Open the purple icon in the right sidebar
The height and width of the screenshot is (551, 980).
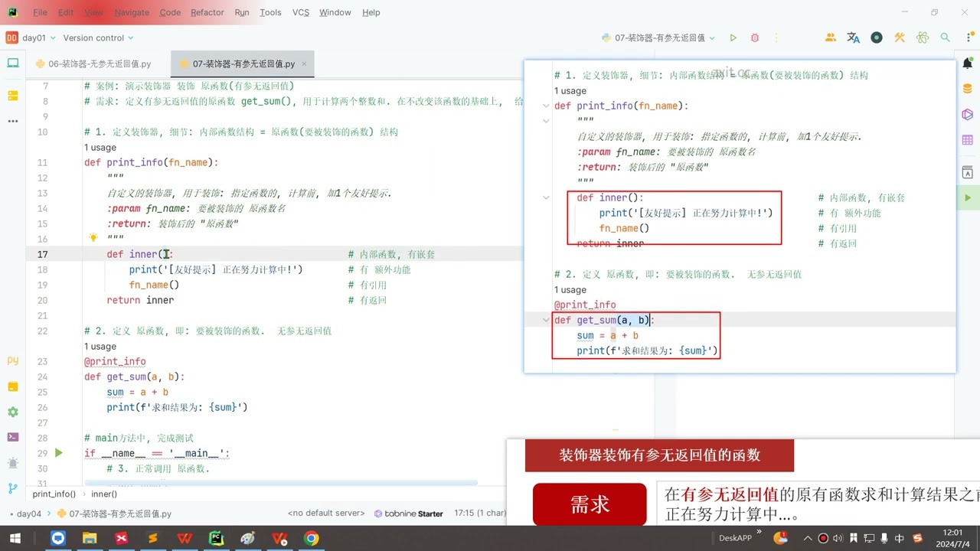[968, 115]
